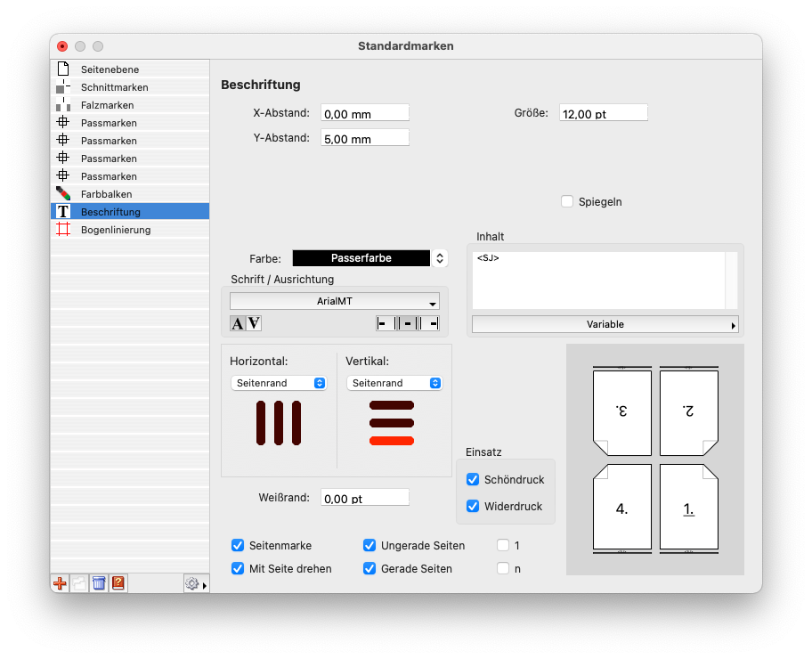Click the black Passerfarbe color swatch
812x659 pixels.
click(361, 258)
